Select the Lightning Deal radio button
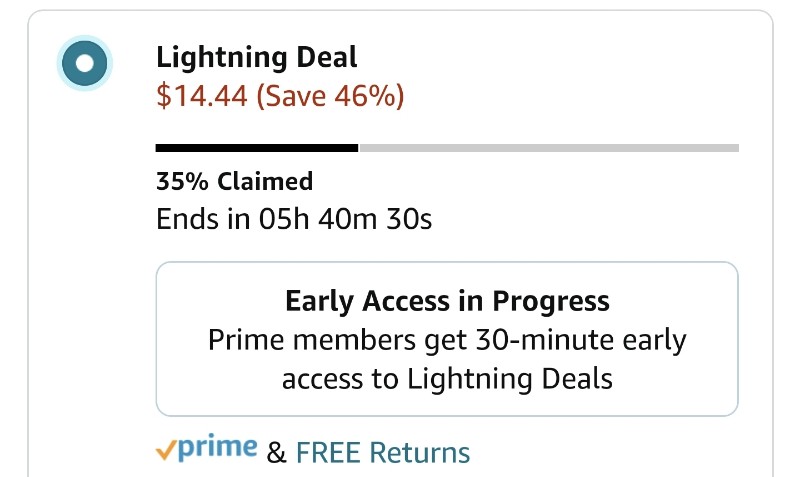The width and height of the screenshot is (800, 477). [85, 63]
